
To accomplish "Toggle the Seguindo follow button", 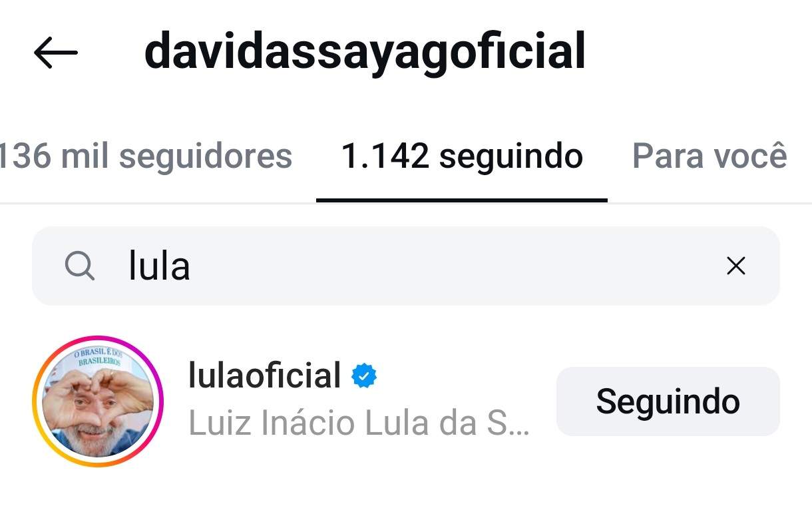I will click(x=668, y=401).
